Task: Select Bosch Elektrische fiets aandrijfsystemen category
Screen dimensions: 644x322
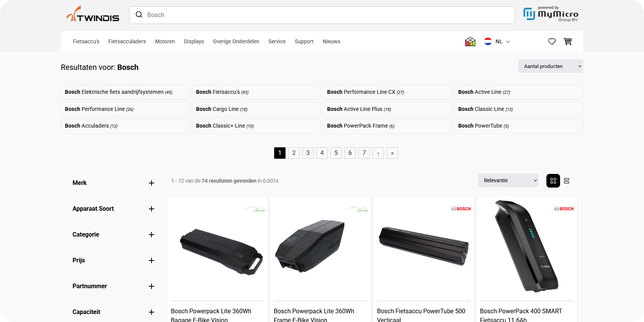Action: [x=125, y=92]
